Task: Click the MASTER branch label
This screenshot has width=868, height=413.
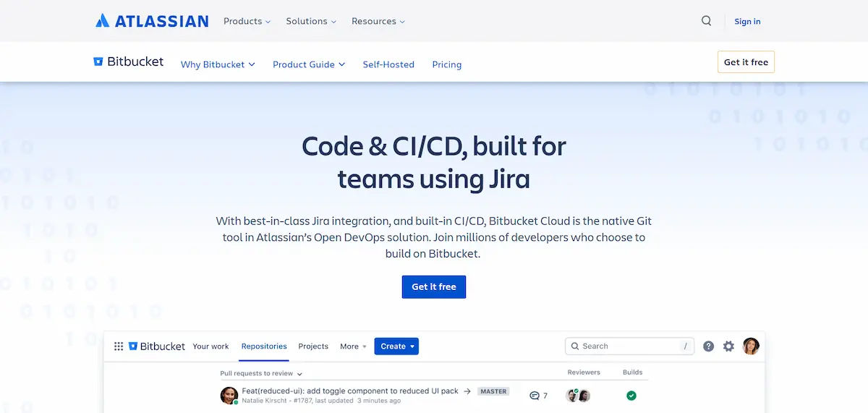Action: tap(493, 391)
